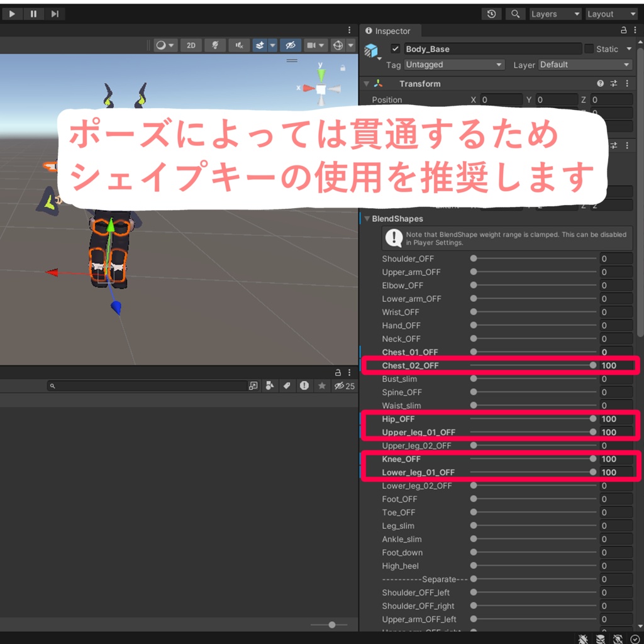The width and height of the screenshot is (644, 644).
Task: Click the Body_Base name field
Action: click(x=492, y=49)
